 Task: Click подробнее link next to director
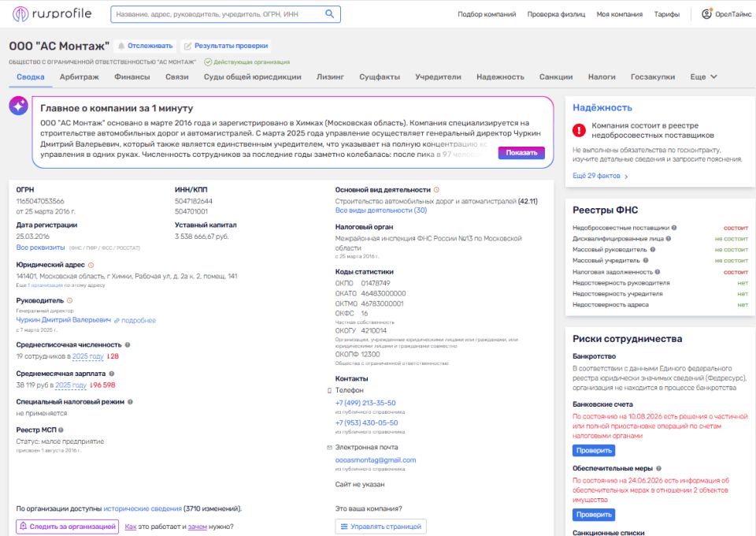(139, 320)
